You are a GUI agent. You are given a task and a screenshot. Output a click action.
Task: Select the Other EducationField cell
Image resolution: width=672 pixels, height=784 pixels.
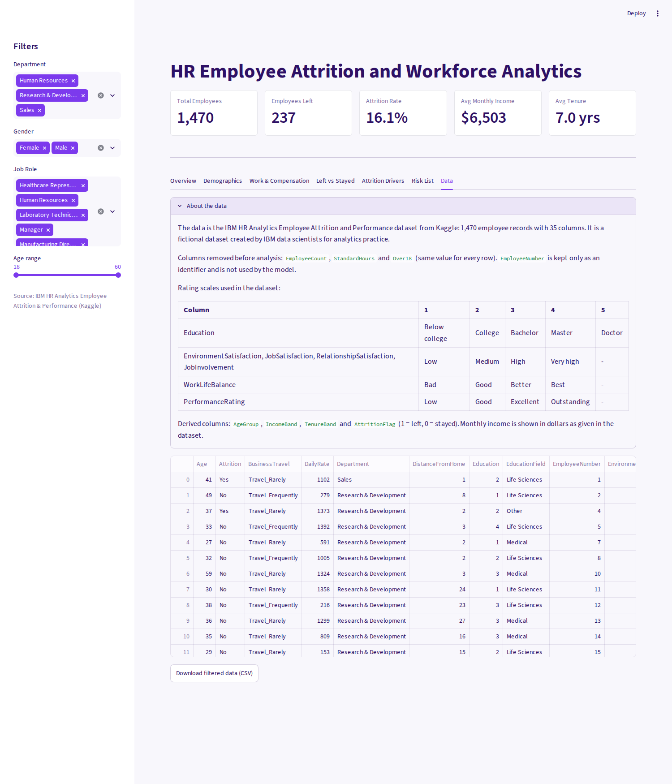526,511
